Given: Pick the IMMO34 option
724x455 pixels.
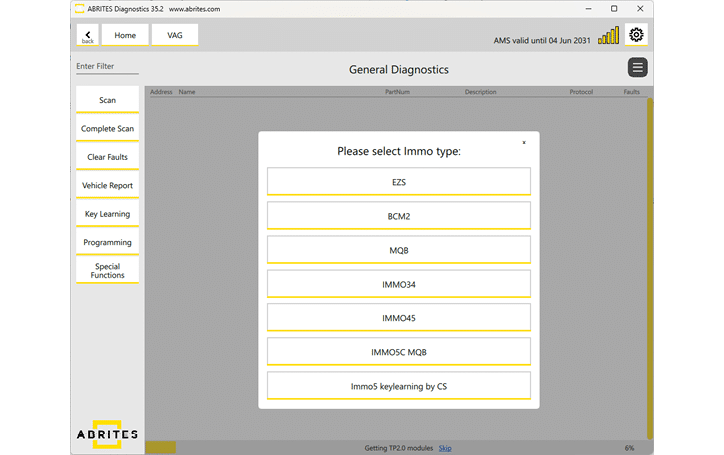Looking at the screenshot, I should coord(399,284).
